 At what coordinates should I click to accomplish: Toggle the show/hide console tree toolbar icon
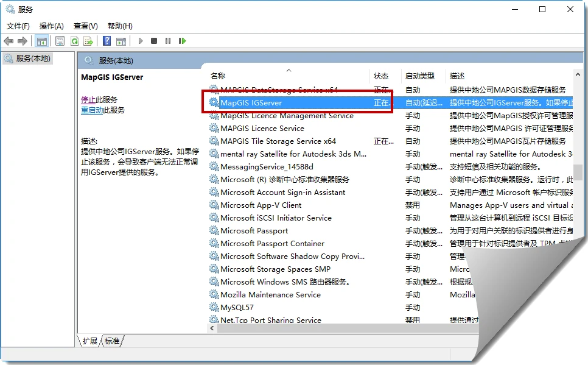(x=41, y=41)
